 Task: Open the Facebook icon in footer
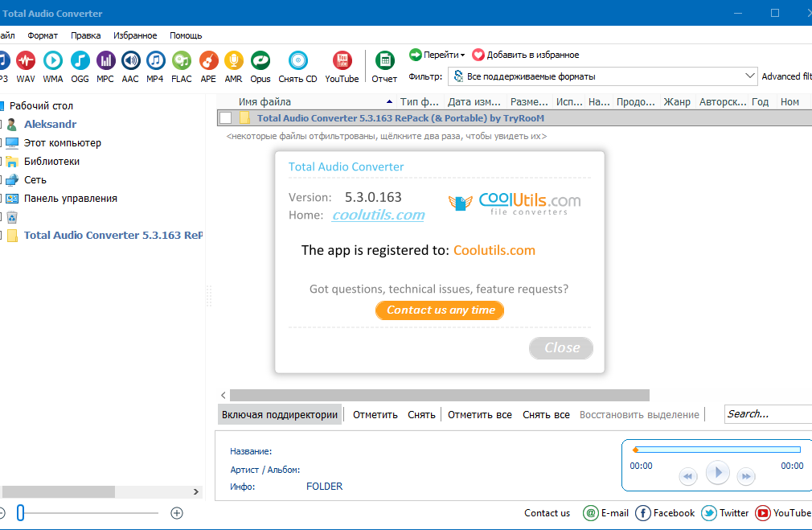coord(642,513)
